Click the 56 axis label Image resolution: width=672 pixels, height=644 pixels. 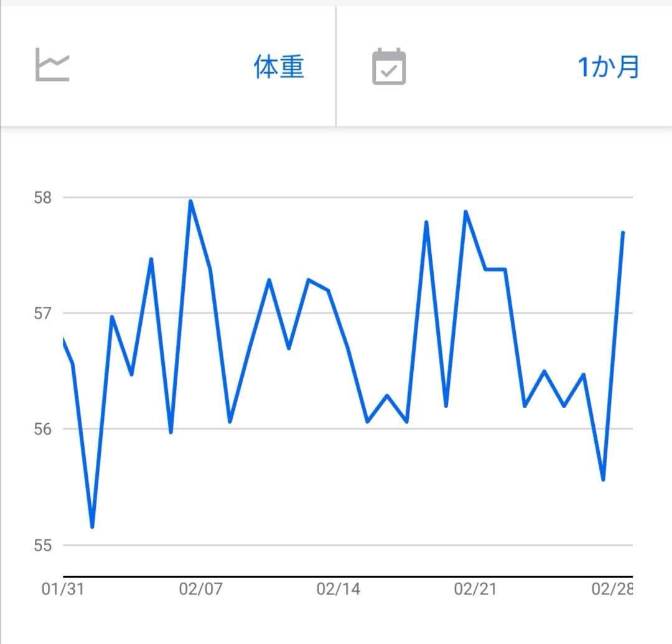(x=42, y=429)
